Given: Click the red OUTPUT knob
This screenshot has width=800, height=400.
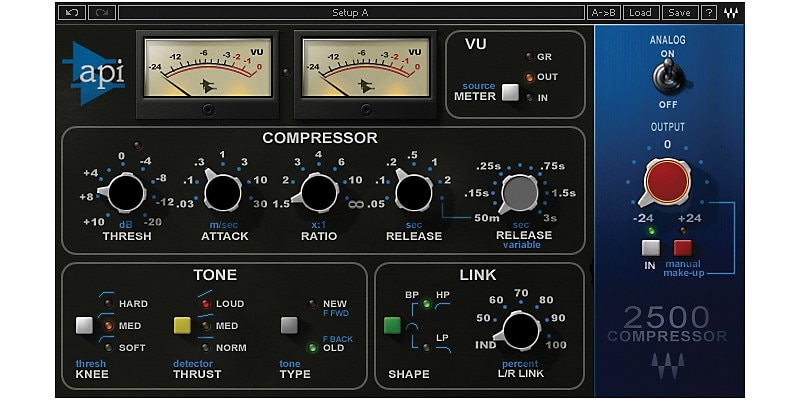Looking at the screenshot, I should coord(667,182).
